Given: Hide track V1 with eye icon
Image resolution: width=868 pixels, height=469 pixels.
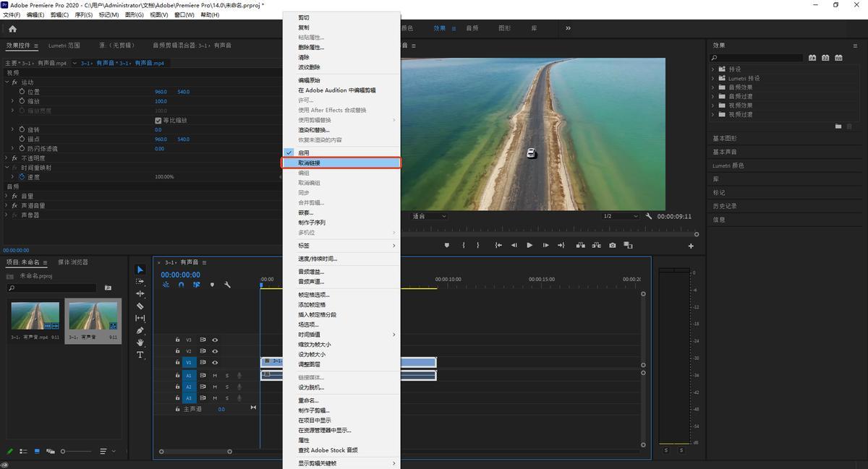Looking at the screenshot, I should click(x=215, y=362).
